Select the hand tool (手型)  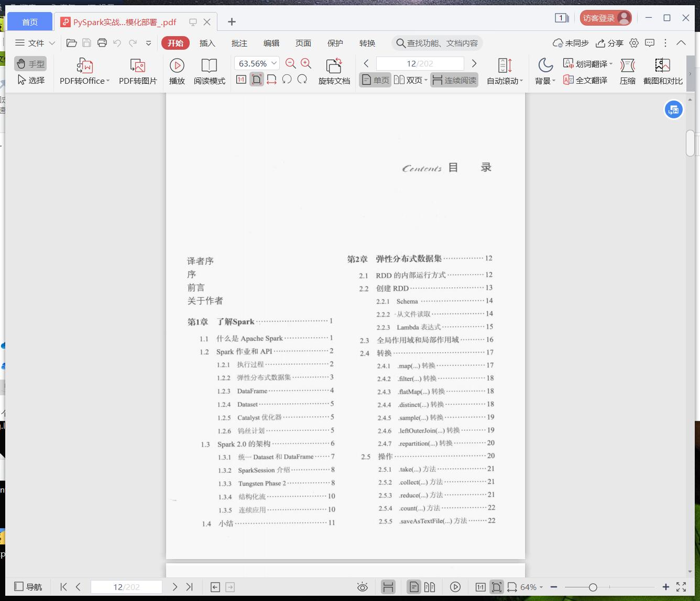point(30,64)
